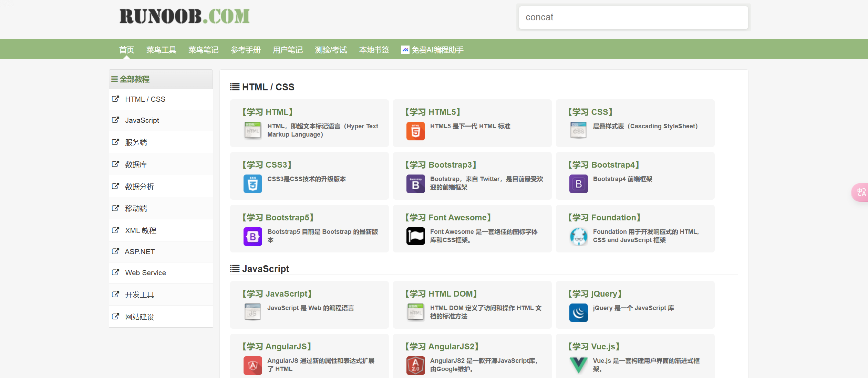Image resolution: width=868 pixels, height=378 pixels.
Task: Go to JavaScript in the sidebar
Action: [142, 120]
